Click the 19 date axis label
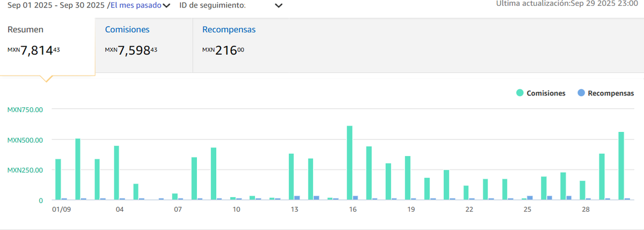644x230 pixels. [411, 209]
